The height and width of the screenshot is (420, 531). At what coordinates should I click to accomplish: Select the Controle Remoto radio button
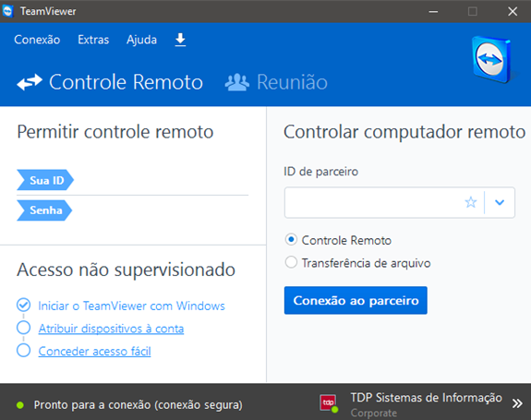tap(291, 240)
